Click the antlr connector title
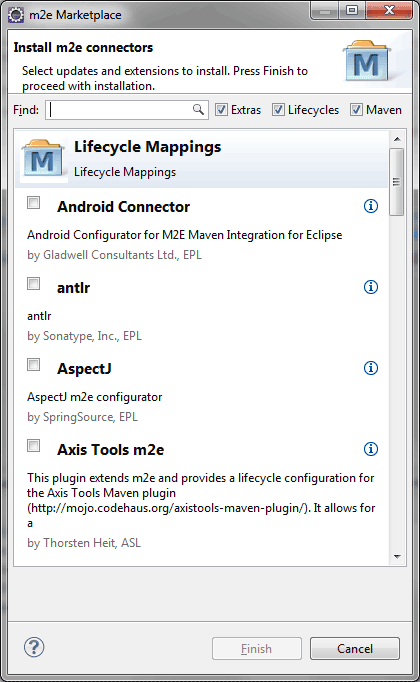Screen dimensions: 420x682 click(73, 288)
